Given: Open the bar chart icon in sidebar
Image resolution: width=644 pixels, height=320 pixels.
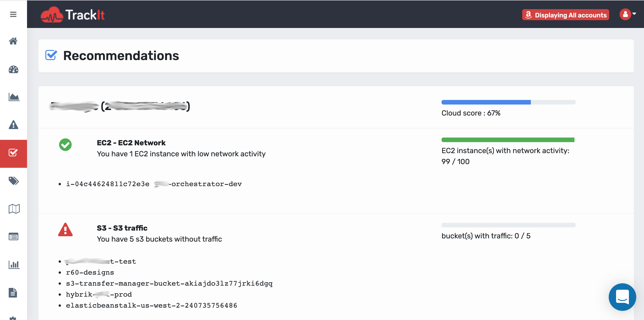Looking at the screenshot, I should pos(14,265).
